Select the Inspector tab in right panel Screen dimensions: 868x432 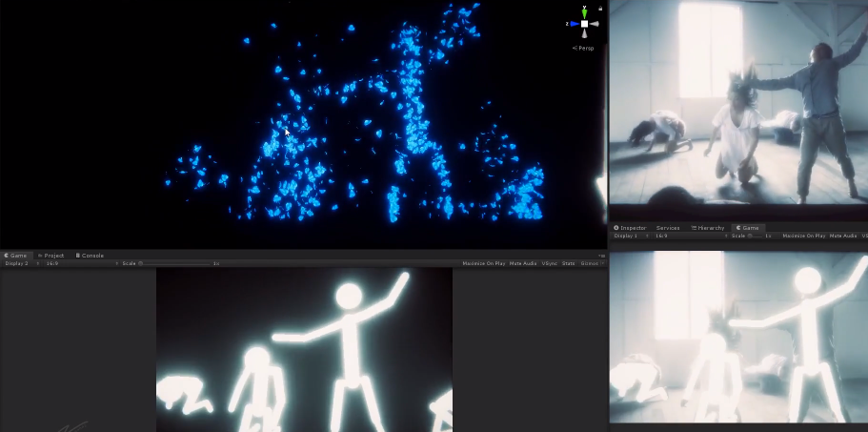[x=630, y=228]
